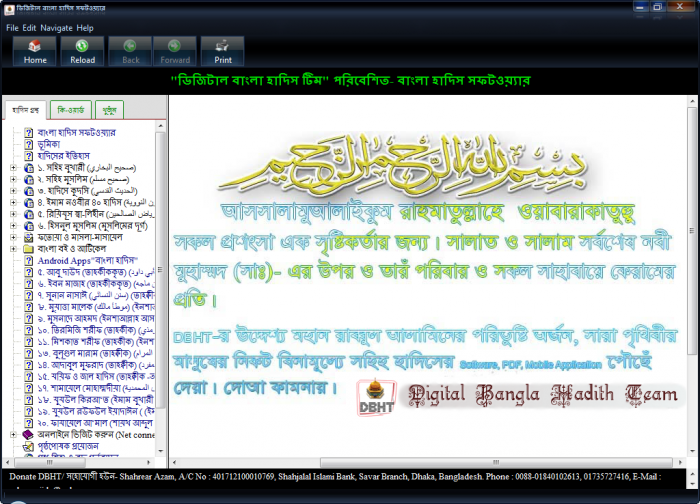Open ১৫. যয়িফ ও জাল হাদিস entry
700x504 pixels.
click(96, 376)
